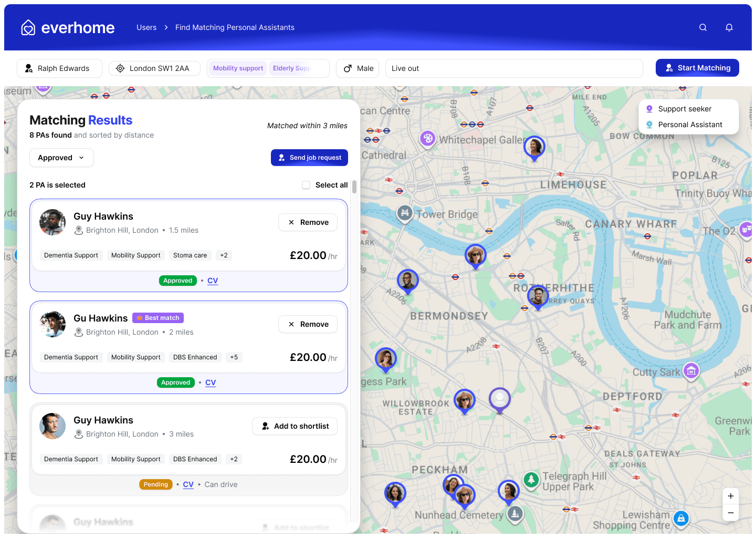Click PA pin beside Willowbrook Estate

(465, 401)
